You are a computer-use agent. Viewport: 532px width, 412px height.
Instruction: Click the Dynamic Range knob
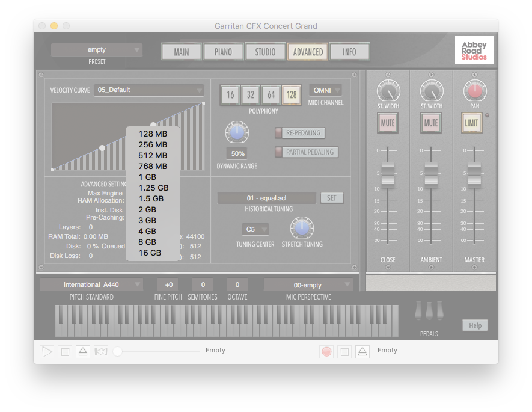click(237, 132)
